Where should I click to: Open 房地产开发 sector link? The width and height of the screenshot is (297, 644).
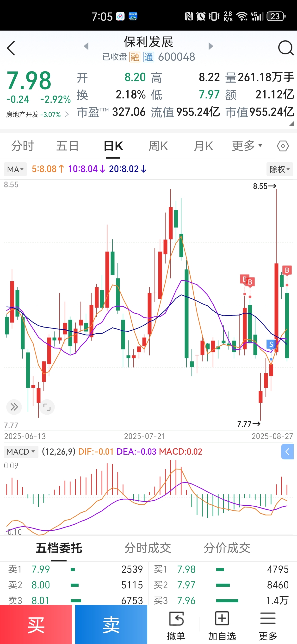37,115
